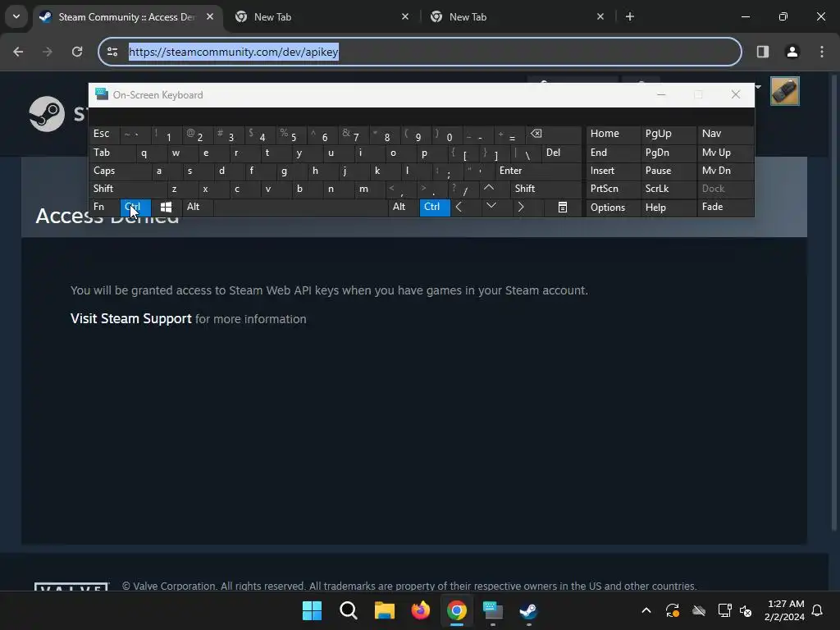
Task: Open Windows Start menu
Action: 312,610
